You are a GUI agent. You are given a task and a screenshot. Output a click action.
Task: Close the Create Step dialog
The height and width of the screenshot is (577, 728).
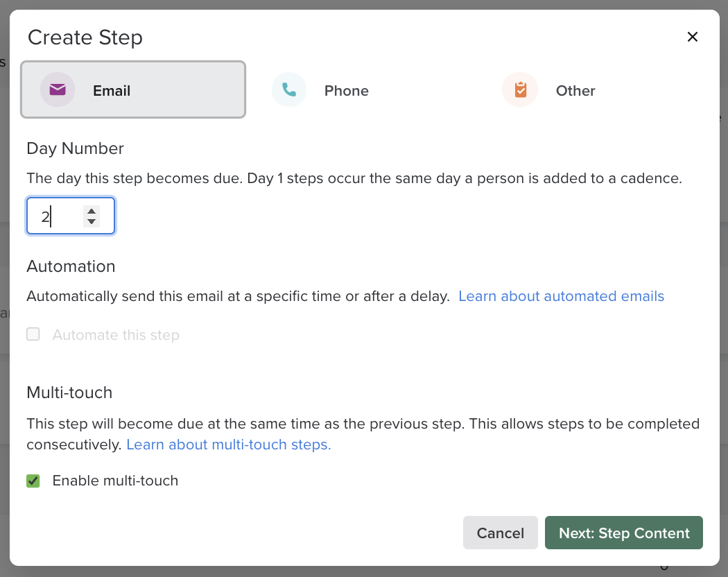(x=692, y=37)
